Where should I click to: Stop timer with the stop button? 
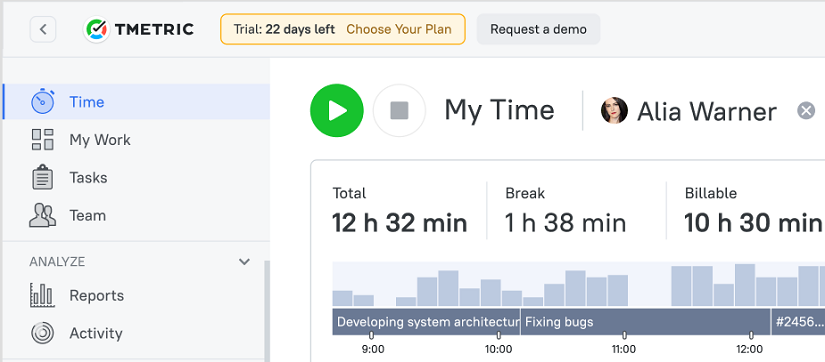(x=399, y=110)
